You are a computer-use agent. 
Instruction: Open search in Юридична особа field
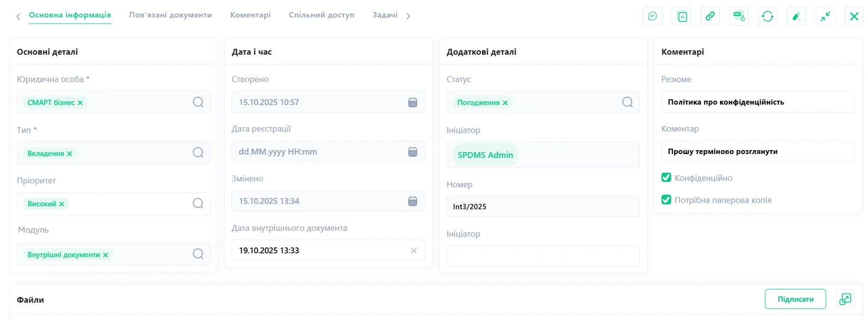coord(198,102)
